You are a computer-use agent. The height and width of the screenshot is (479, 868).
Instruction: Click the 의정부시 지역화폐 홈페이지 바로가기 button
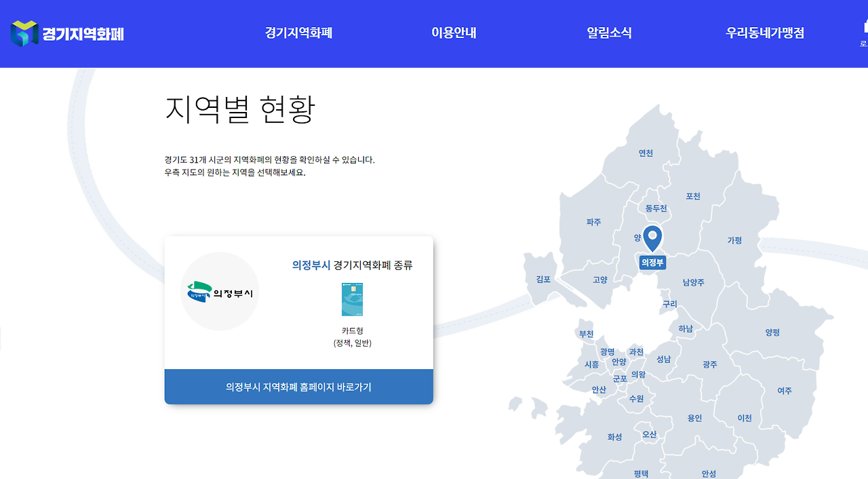click(298, 386)
